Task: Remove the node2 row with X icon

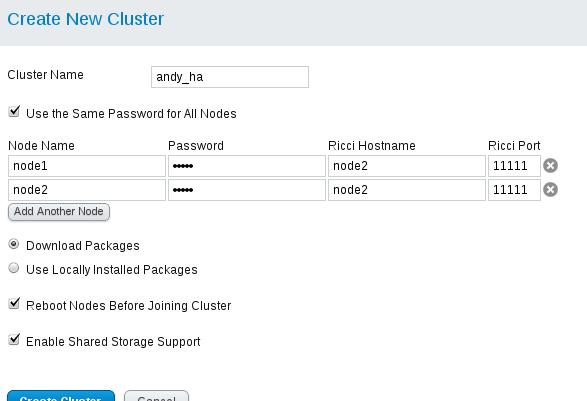Action: click(x=550, y=189)
